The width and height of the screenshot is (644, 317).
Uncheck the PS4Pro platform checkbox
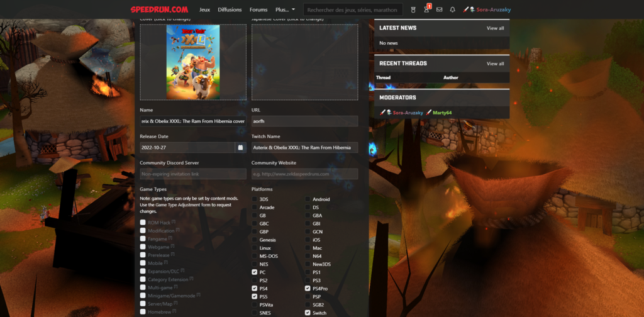[x=308, y=289]
